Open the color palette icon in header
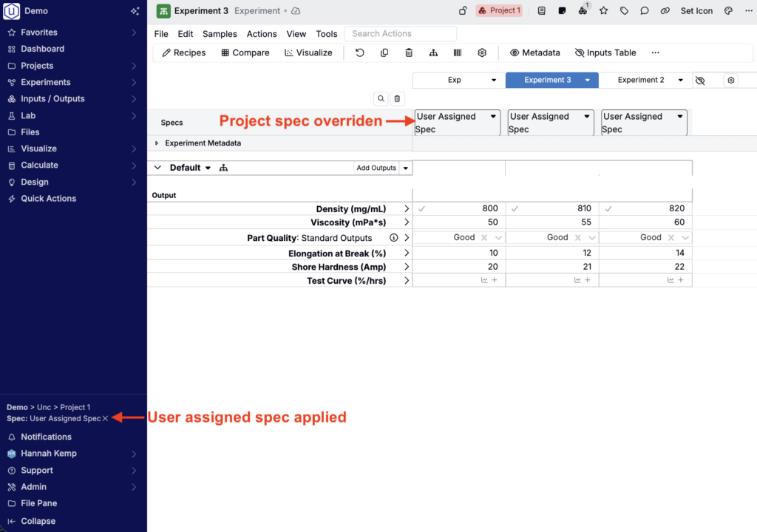 [728, 11]
